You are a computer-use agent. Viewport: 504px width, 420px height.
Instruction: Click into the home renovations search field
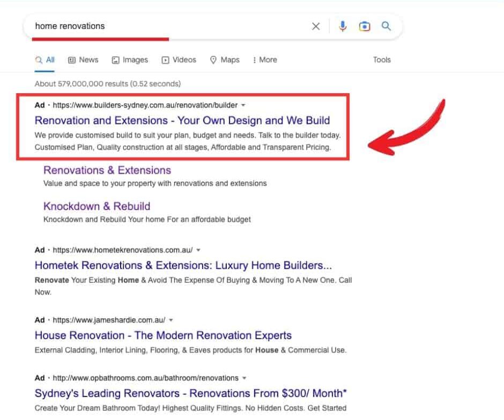pyautogui.click(x=161, y=26)
